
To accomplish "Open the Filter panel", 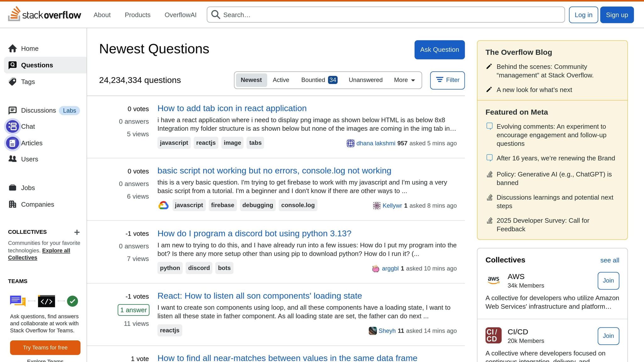I will [x=447, y=80].
